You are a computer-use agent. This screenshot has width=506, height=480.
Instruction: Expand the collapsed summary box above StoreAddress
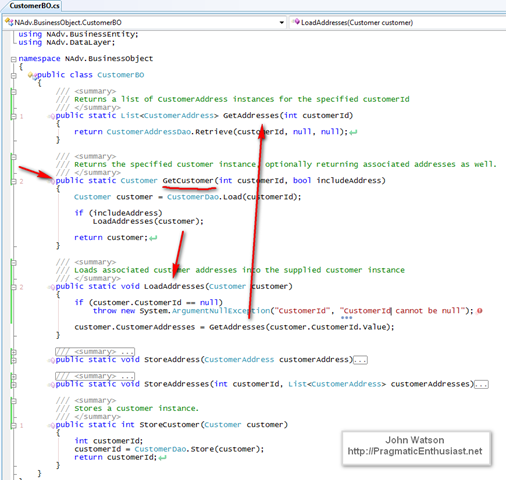95,351
